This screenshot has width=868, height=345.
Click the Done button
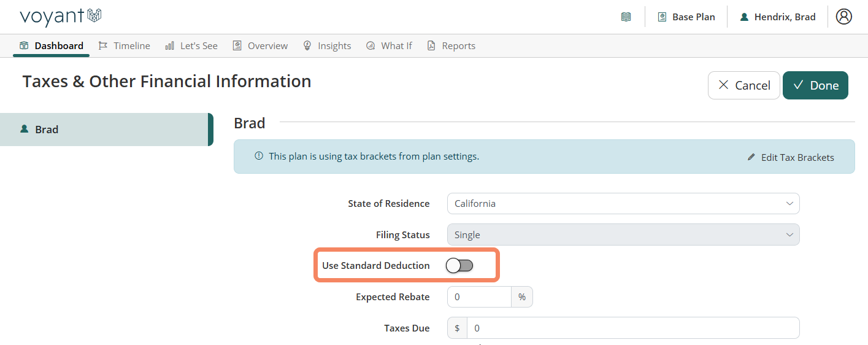[815, 85]
